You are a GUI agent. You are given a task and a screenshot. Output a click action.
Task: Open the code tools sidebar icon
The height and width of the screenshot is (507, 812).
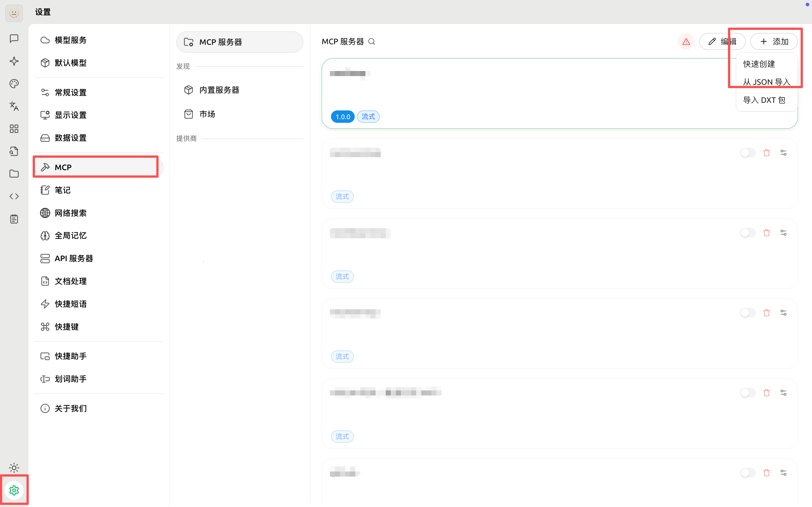click(14, 196)
